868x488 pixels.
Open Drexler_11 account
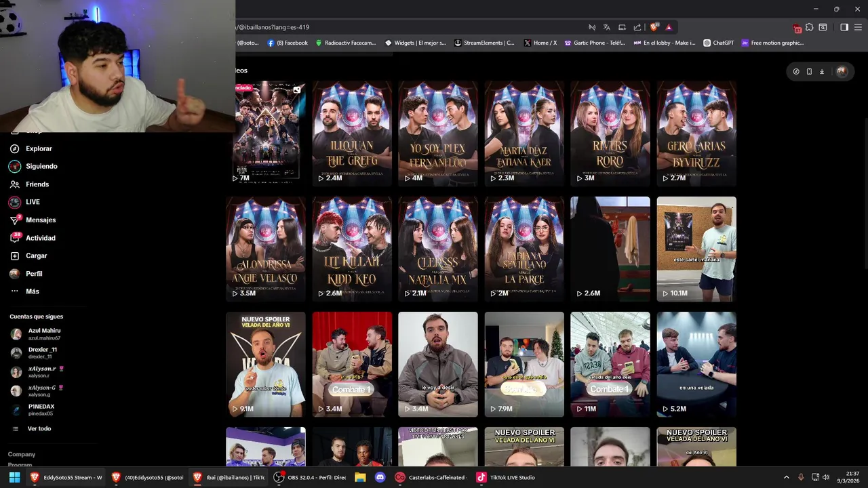click(x=34, y=353)
